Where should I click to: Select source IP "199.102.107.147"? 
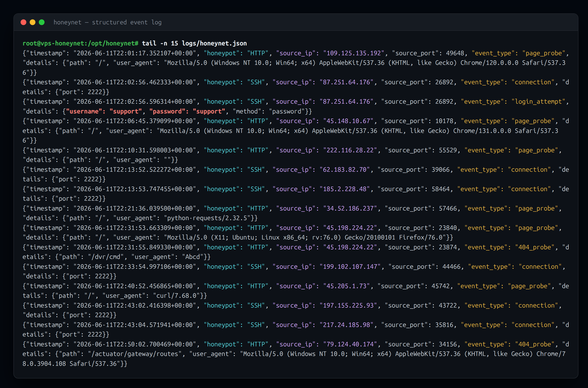[350, 267]
